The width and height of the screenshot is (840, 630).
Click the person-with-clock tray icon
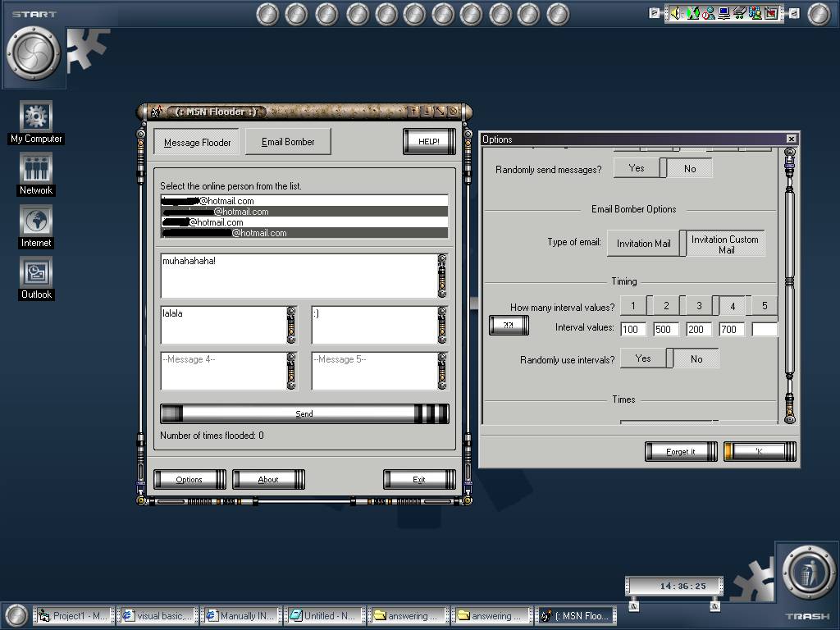(708, 13)
